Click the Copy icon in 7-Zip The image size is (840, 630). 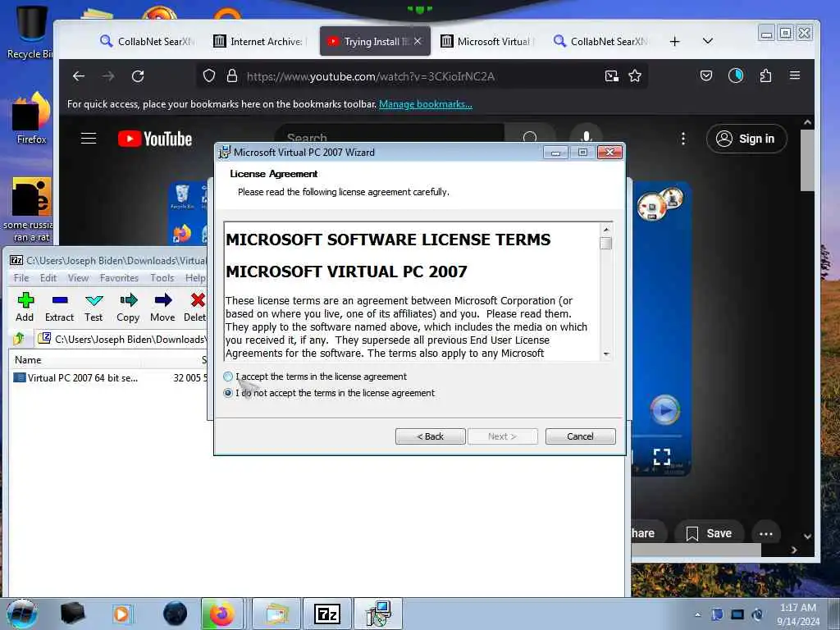(x=128, y=307)
